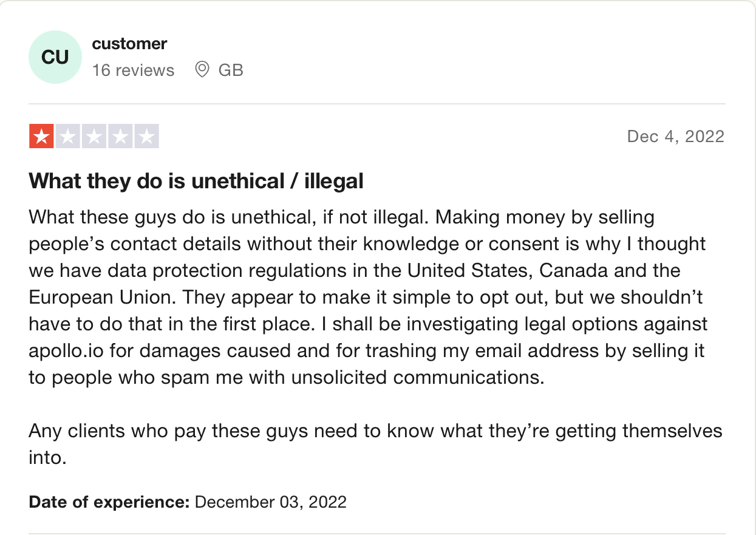Click the Dec 4, 2022 review date

click(x=676, y=136)
